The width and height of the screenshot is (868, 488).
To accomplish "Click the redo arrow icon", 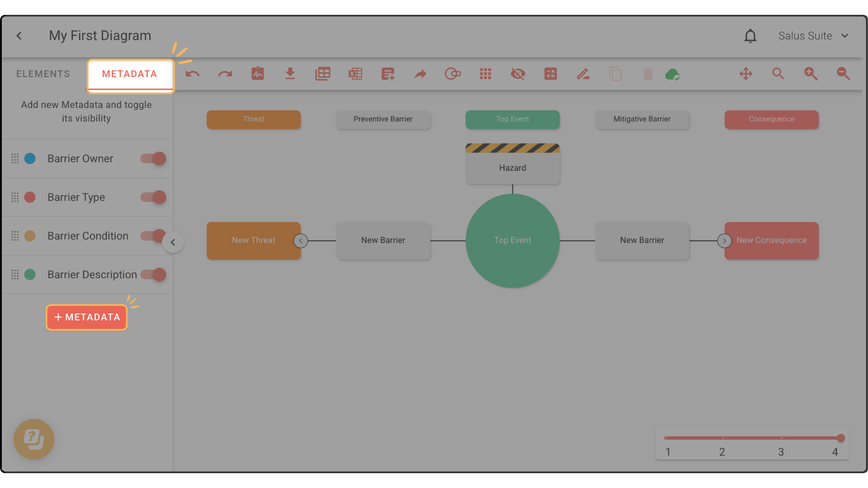I will coord(225,74).
